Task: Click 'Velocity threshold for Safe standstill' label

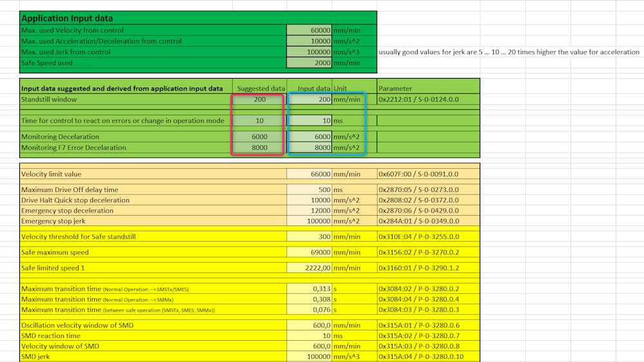Action: pyautogui.click(x=79, y=237)
